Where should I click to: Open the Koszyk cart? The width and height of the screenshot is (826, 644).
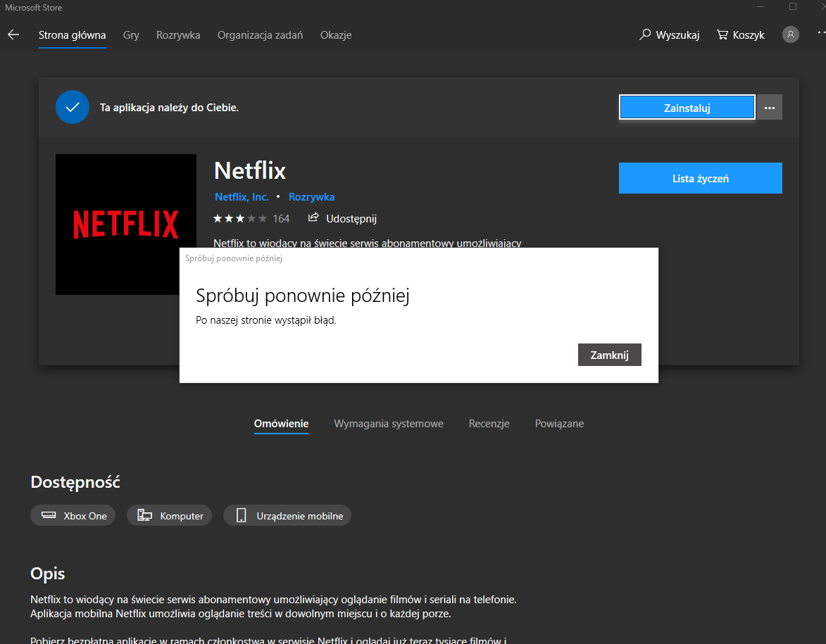(x=740, y=34)
